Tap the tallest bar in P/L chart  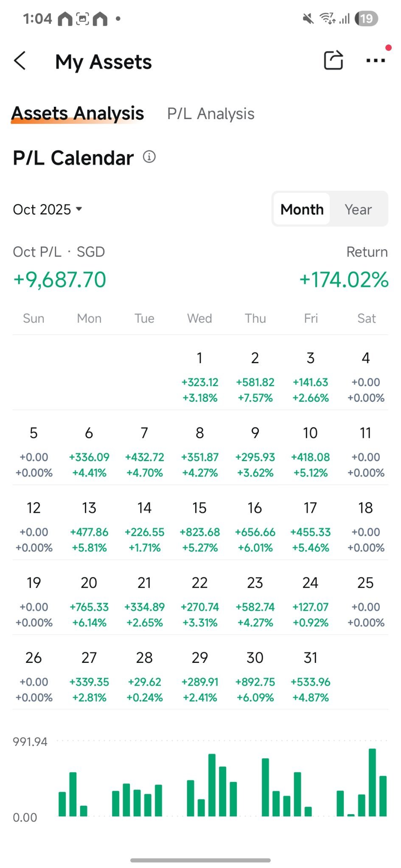coord(372,782)
